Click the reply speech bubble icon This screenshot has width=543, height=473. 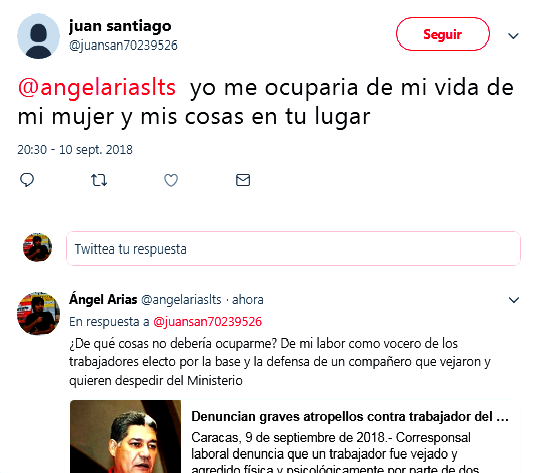[27, 180]
